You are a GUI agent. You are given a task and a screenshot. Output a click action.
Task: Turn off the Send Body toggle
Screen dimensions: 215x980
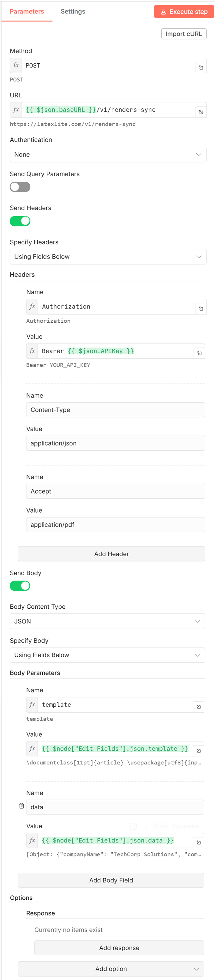[x=20, y=586]
